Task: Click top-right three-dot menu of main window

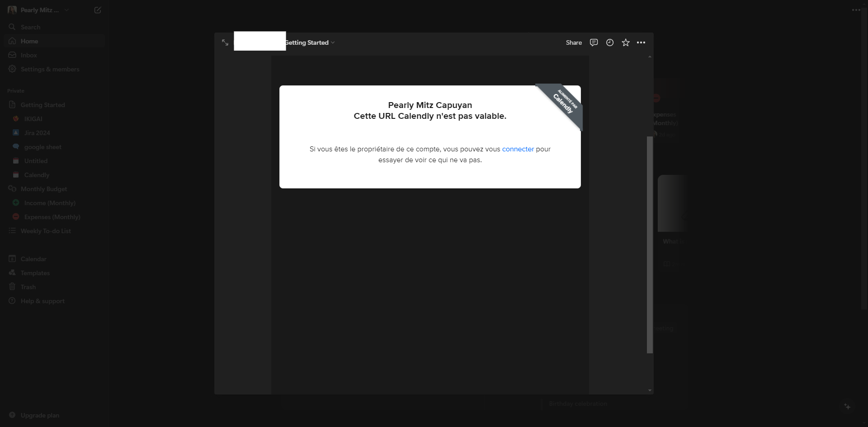Action: coord(856,10)
